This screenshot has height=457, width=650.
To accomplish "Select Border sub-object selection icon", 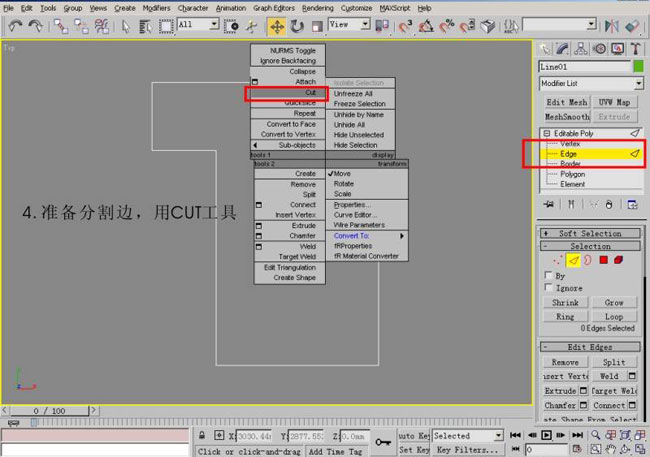I will pyautogui.click(x=588, y=260).
